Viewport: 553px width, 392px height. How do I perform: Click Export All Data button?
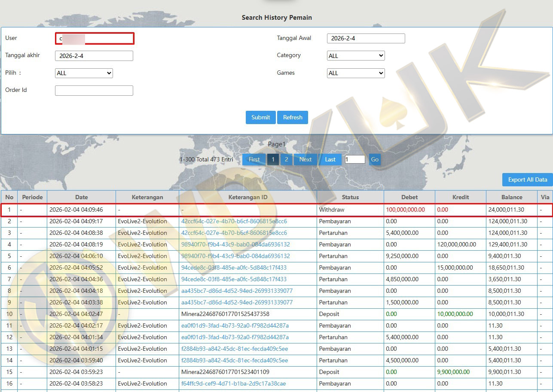pos(527,179)
